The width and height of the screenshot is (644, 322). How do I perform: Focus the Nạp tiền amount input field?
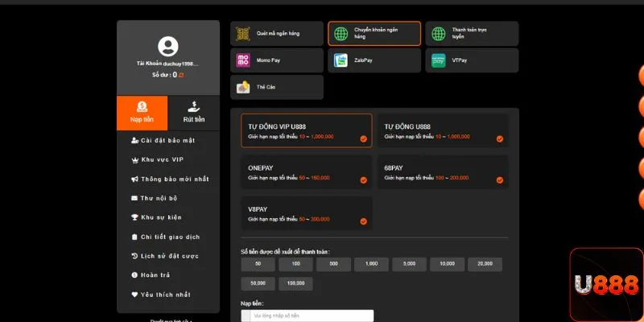(x=308, y=316)
